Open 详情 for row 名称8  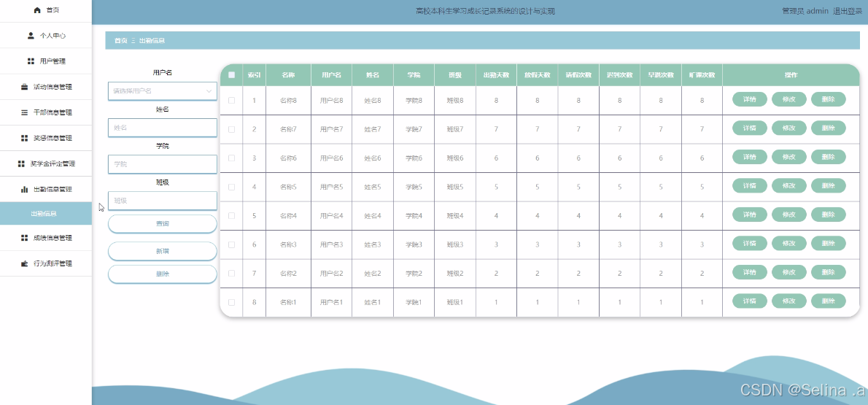[x=750, y=99]
